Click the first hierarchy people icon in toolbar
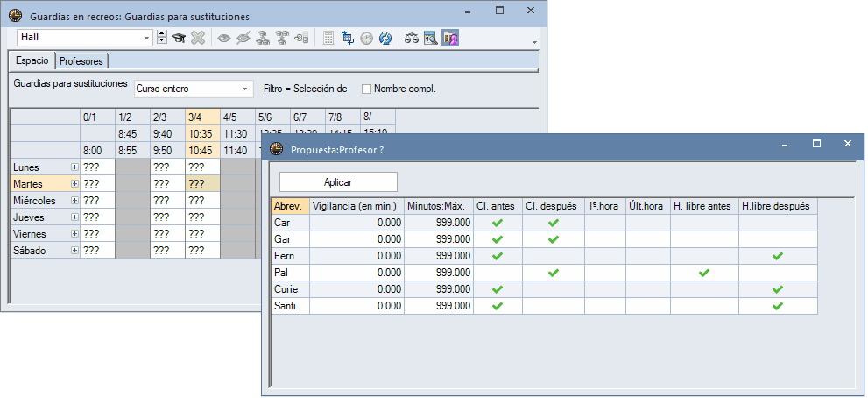Viewport: 868px width, 398px height. 263,38
